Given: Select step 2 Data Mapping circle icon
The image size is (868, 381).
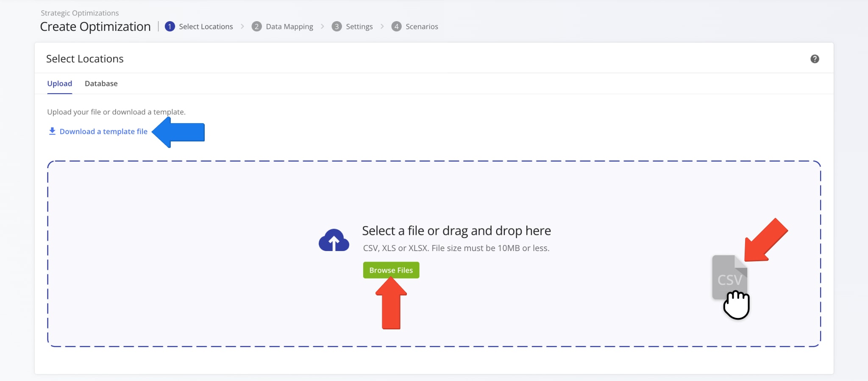Looking at the screenshot, I should pos(256,26).
